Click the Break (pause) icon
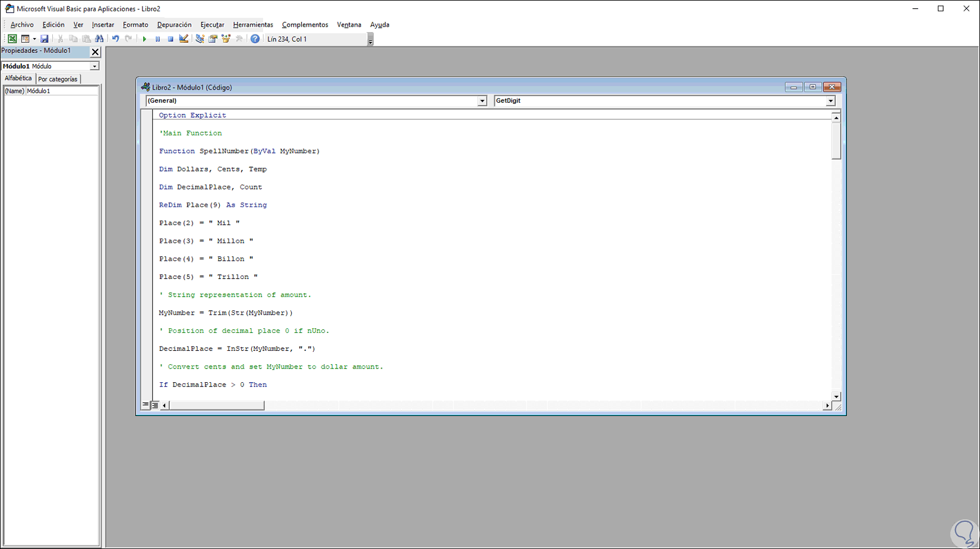Image resolution: width=980 pixels, height=549 pixels. click(x=157, y=39)
